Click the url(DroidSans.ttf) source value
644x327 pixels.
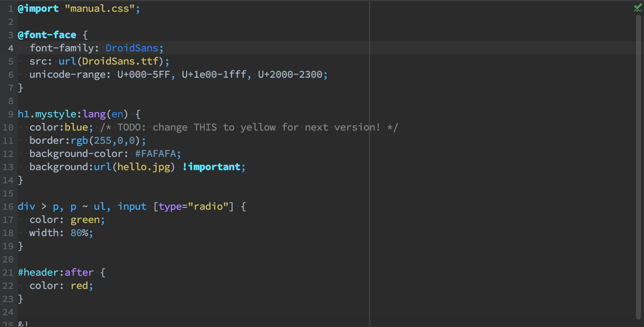coord(111,61)
